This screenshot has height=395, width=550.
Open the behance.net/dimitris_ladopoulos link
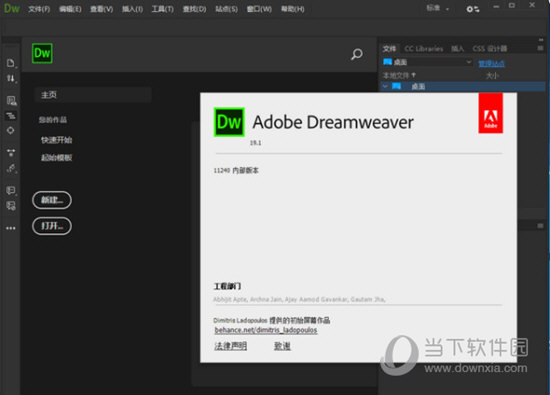click(266, 330)
